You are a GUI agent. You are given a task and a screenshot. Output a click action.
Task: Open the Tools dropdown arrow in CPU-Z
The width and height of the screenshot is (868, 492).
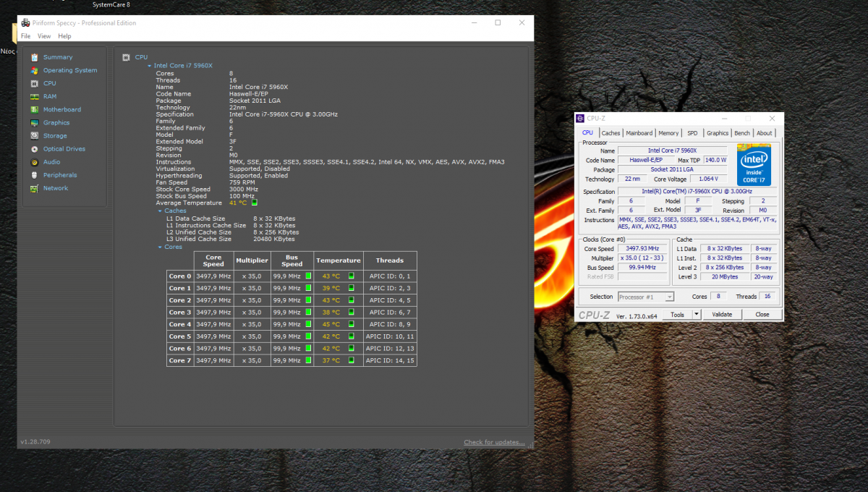(697, 315)
